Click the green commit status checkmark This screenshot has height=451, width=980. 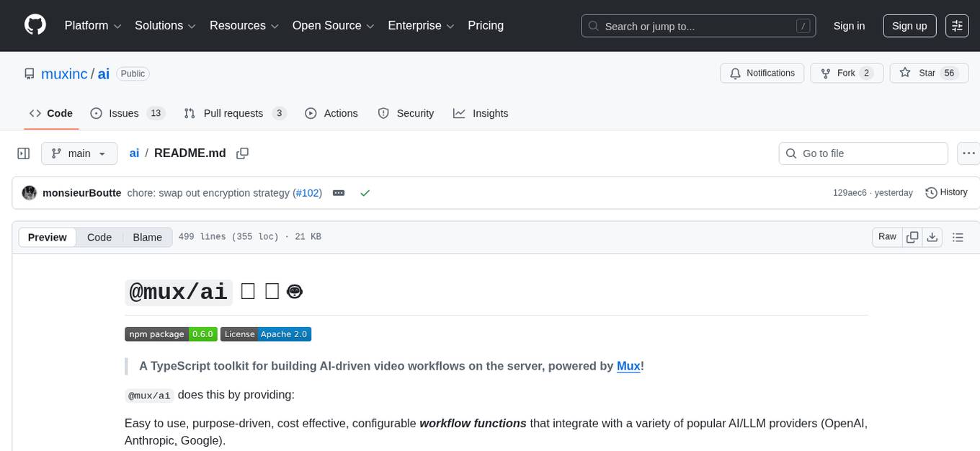click(x=365, y=193)
